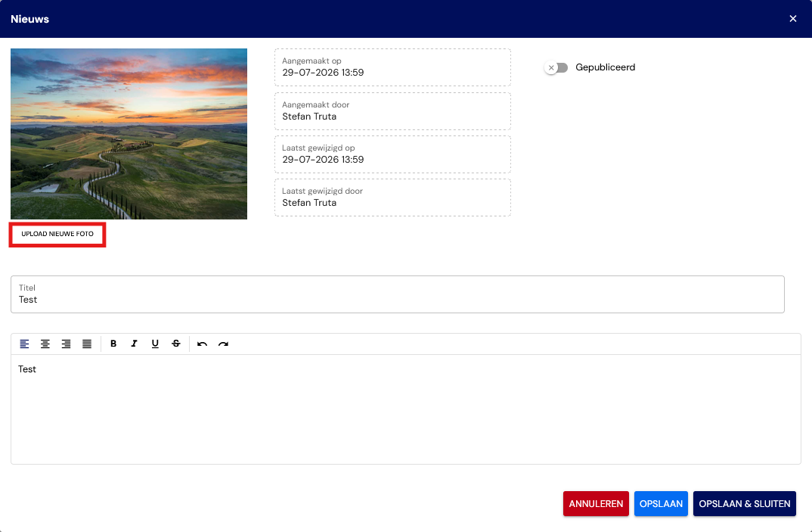Cancel editing with ANNULEREN
The height and width of the screenshot is (532, 812).
point(596,503)
